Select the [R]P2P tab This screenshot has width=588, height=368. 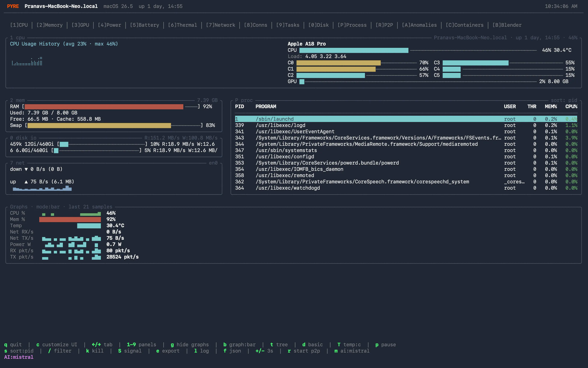click(384, 25)
